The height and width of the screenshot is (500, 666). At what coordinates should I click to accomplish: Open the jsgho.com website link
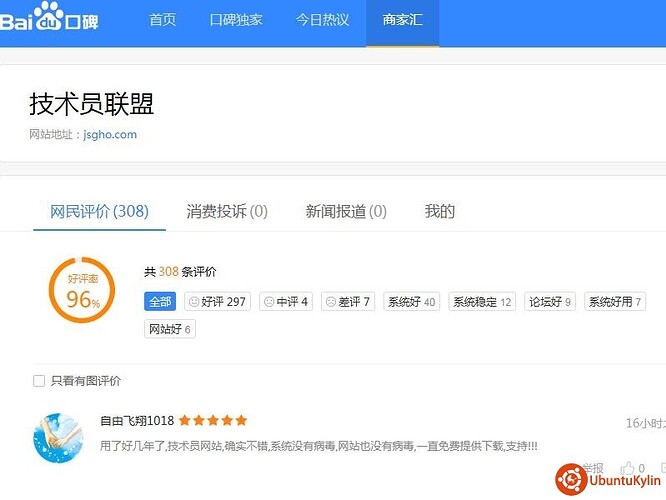coord(110,135)
